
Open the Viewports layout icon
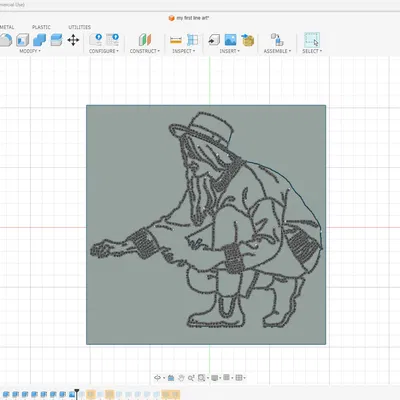[239, 378]
